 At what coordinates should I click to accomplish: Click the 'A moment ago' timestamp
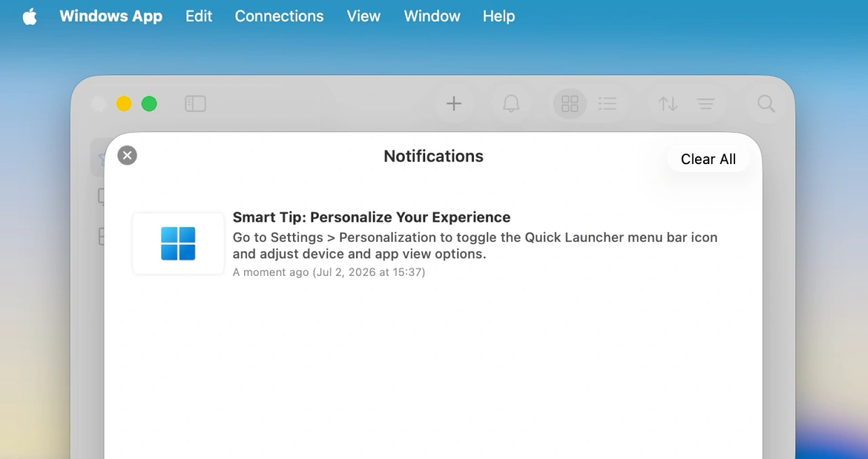tap(329, 272)
